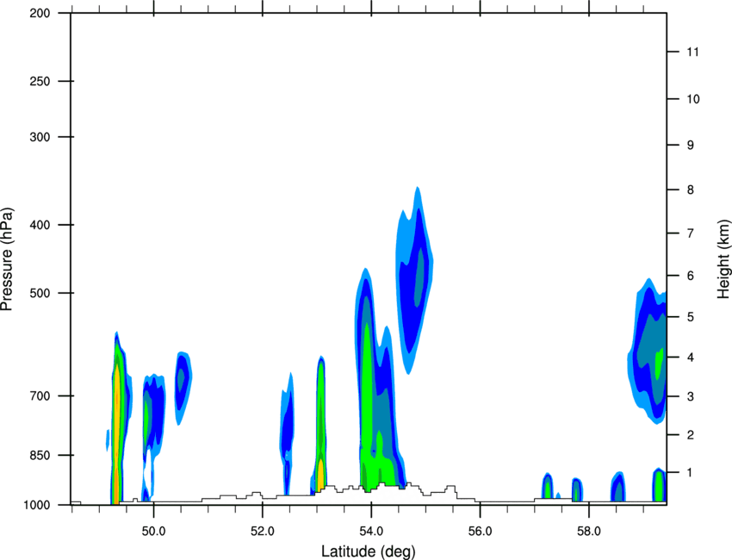Click the 5 km height label

click(x=691, y=317)
